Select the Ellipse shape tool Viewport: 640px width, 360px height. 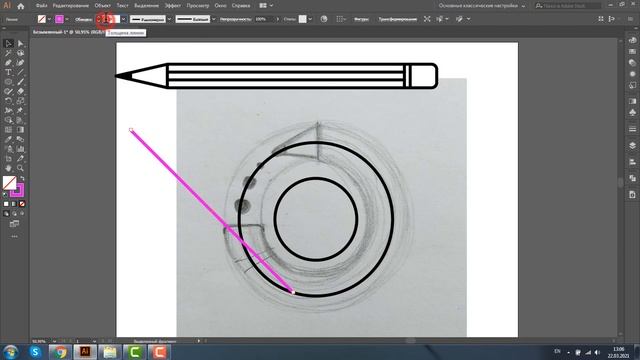coord(8,82)
